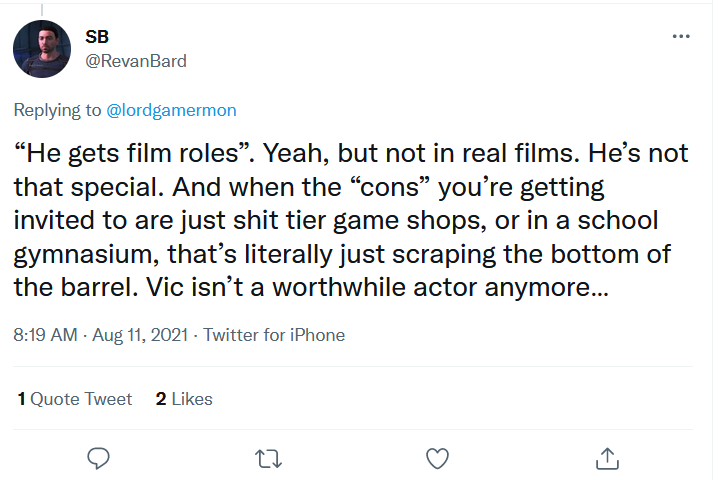Like the tweet with the heart icon

[x=437, y=458]
